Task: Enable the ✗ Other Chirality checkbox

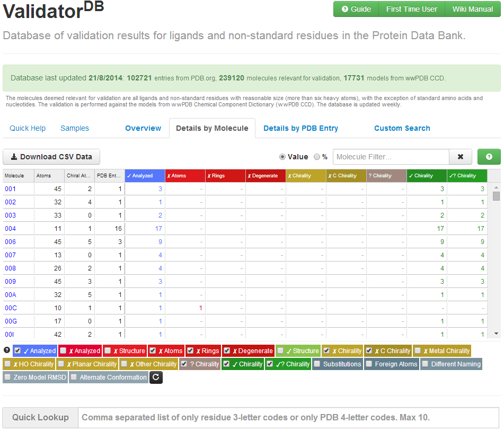Action: 124,364
